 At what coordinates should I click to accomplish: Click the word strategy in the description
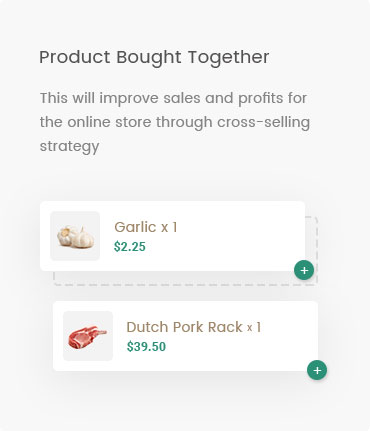pos(69,147)
